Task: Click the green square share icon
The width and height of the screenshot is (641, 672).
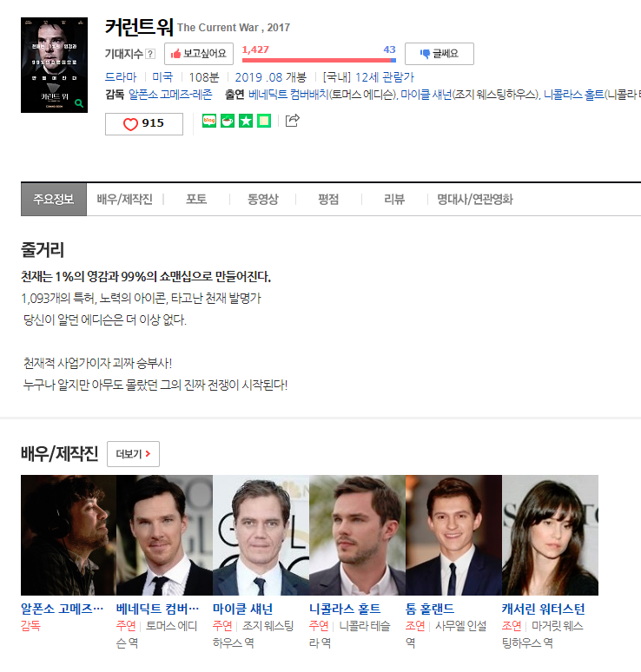Action: click(x=264, y=121)
